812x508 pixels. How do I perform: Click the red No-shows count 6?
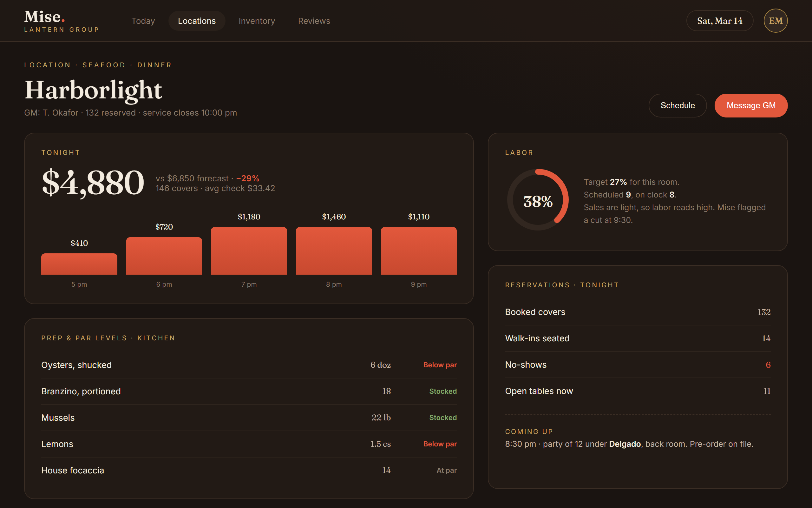[768, 365]
